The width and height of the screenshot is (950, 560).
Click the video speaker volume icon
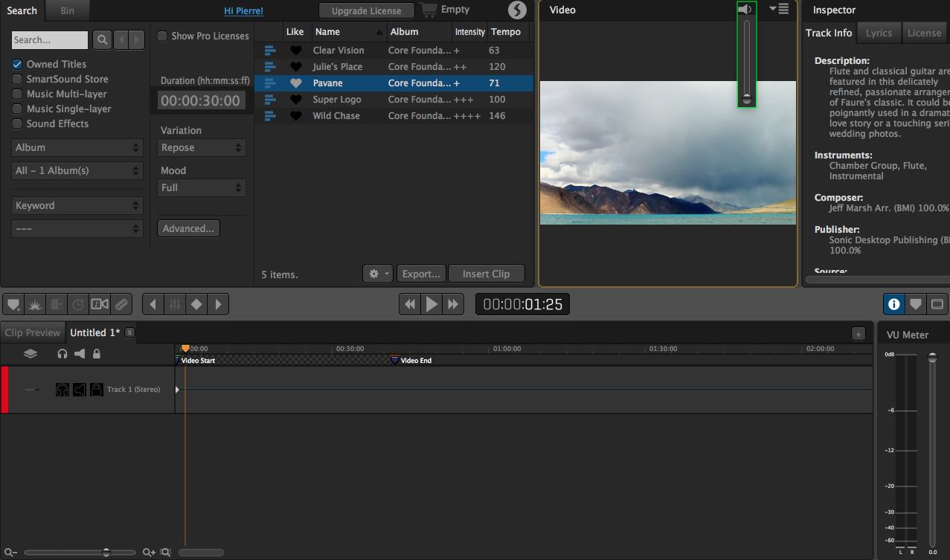tap(745, 9)
